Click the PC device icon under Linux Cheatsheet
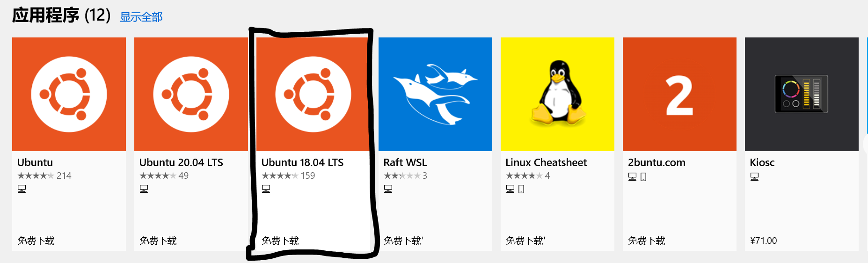This screenshot has height=263, width=868. click(x=510, y=189)
